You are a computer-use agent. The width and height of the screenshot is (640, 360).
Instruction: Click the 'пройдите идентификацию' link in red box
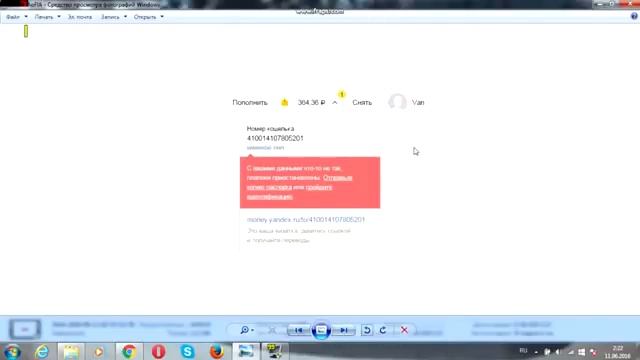point(289,192)
